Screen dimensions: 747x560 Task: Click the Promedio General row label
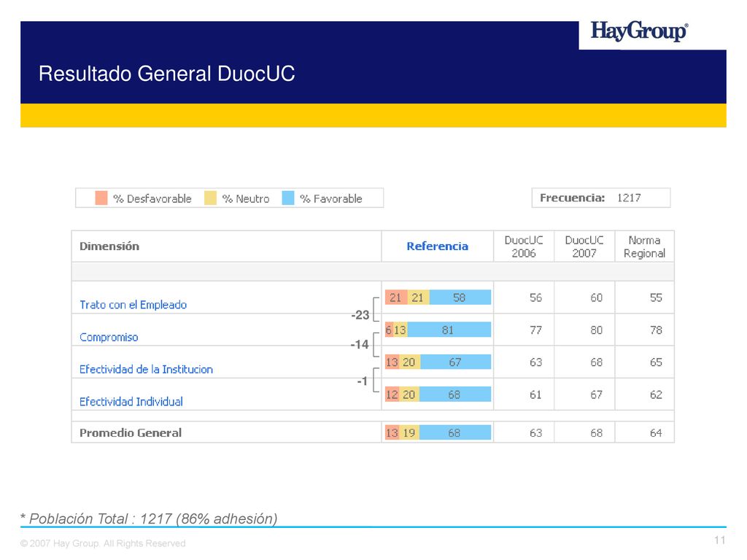tap(131, 433)
